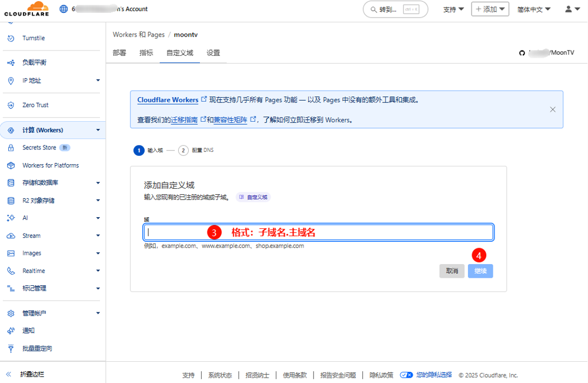Open the 添加 dropdown button
588x383 pixels.
(490, 9)
